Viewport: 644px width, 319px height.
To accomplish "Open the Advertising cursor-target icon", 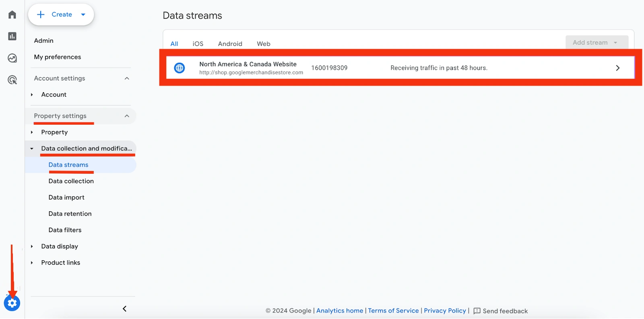I will click(x=12, y=80).
